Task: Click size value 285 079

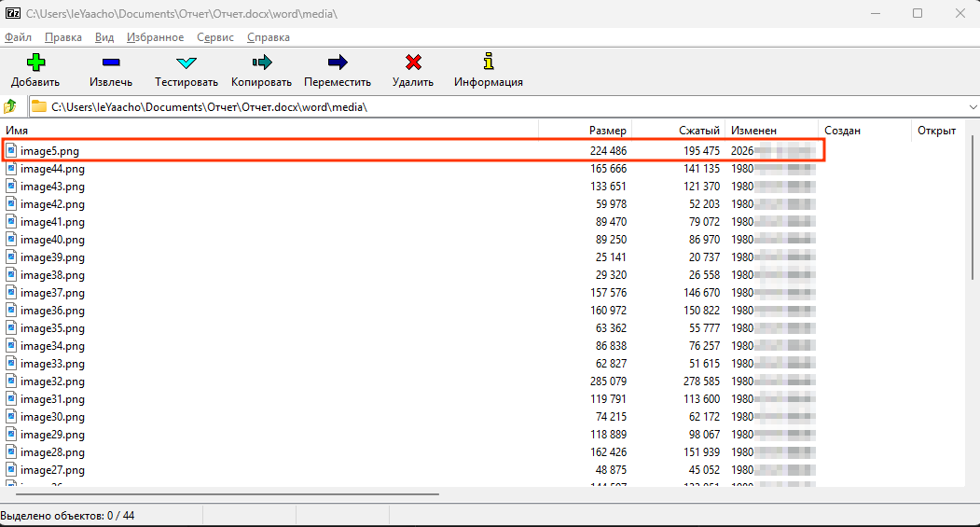Action: (x=608, y=381)
